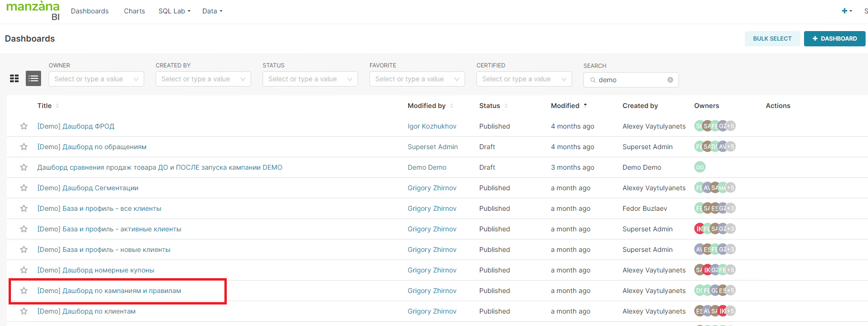Expand the Owner filter dropdown
868x326 pixels.
pos(96,79)
